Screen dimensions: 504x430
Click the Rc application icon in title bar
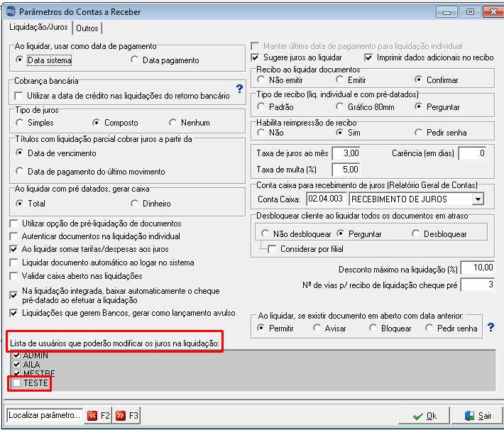[x=11, y=11]
